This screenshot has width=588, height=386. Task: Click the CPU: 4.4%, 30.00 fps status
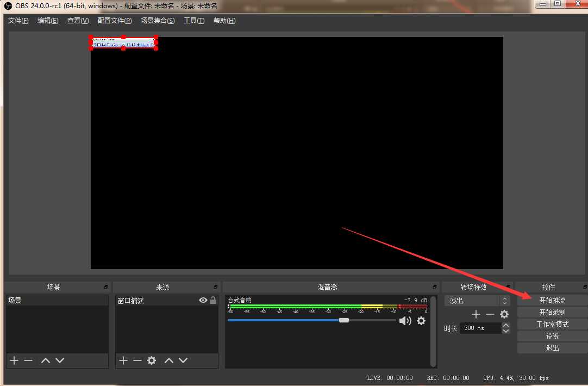[x=516, y=378]
